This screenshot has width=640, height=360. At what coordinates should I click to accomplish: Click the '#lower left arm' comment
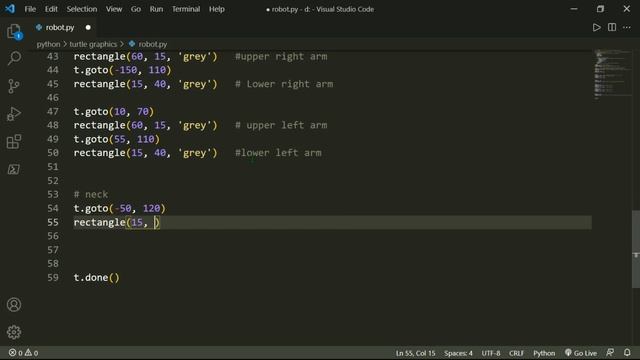pos(278,153)
